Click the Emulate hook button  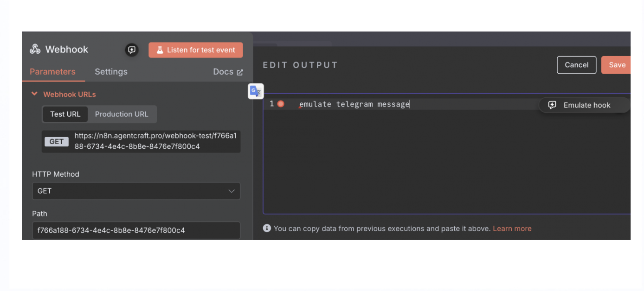click(584, 105)
